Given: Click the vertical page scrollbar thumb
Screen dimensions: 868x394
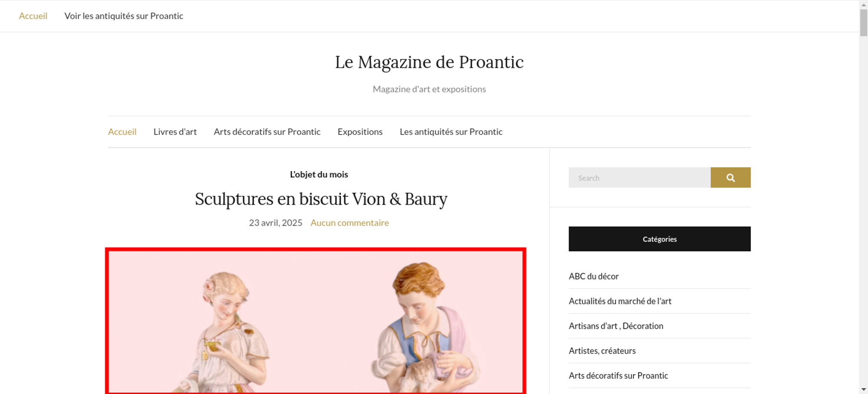Looking at the screenshot, I should [863, 23].
